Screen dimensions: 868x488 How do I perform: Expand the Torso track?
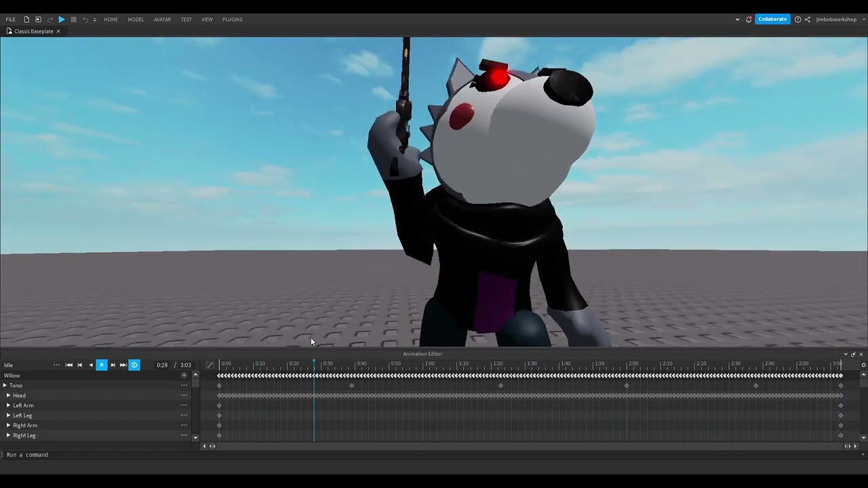(5, 386)
